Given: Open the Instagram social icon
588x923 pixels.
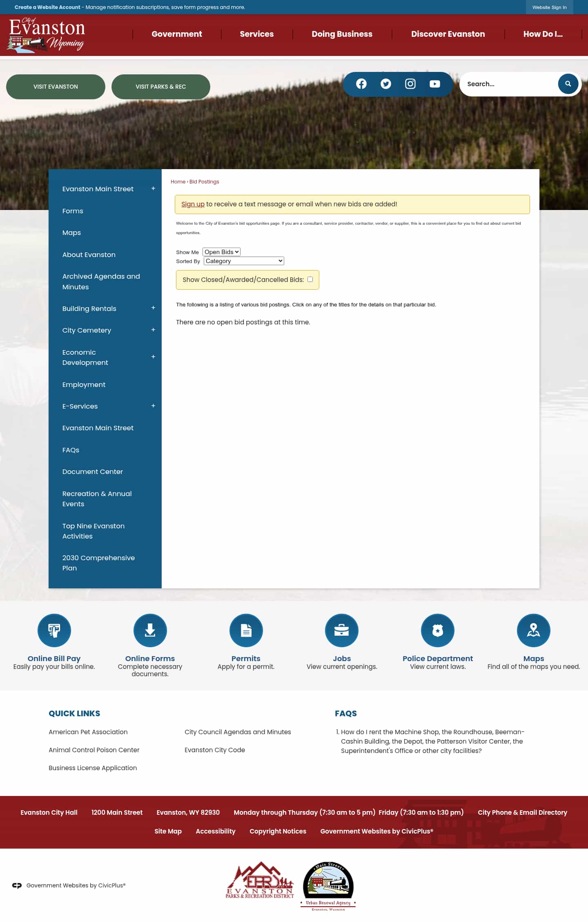Looking at the screenshot, I should pyautogui.click(x=410, y=84).
